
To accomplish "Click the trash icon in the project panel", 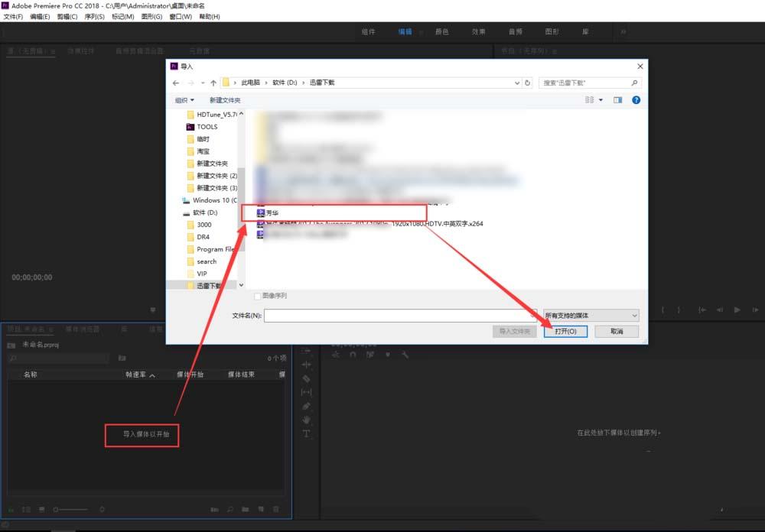I will click(276, 509).
